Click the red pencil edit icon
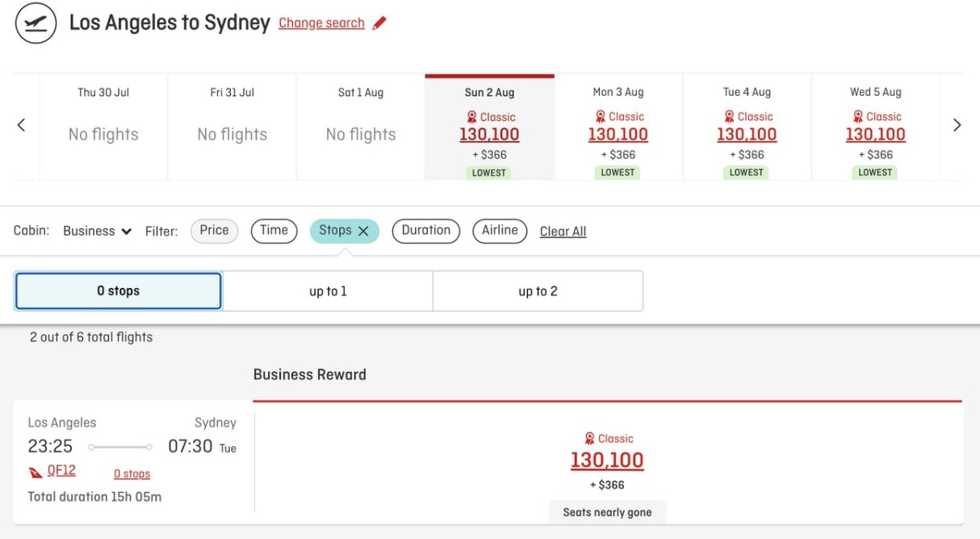 [378, 23]
